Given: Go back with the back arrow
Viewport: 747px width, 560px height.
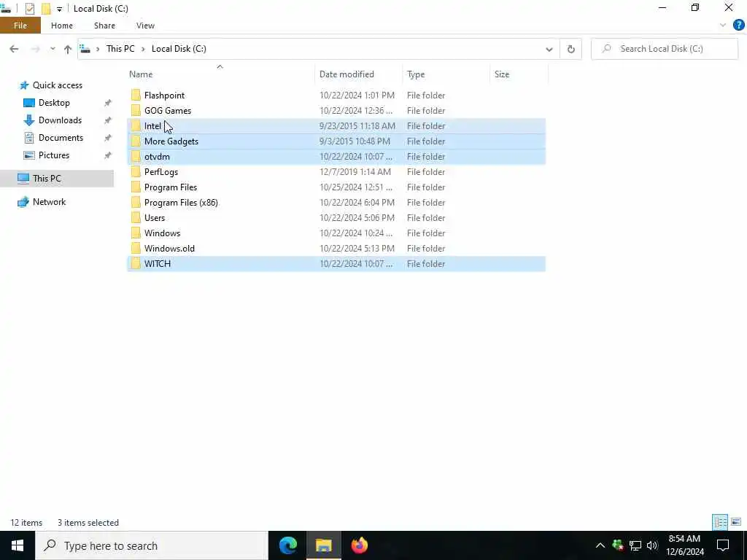Looking at the screenshot, I should point(14,49).
